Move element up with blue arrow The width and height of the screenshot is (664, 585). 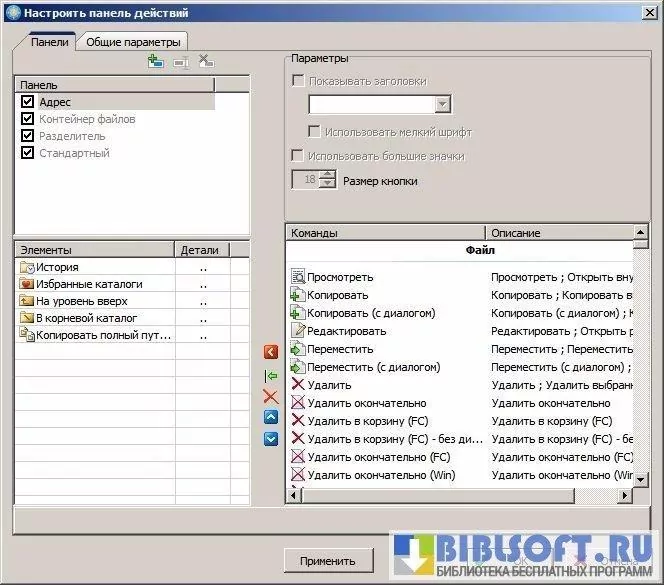pyautogui.click(x=270, y=418)
